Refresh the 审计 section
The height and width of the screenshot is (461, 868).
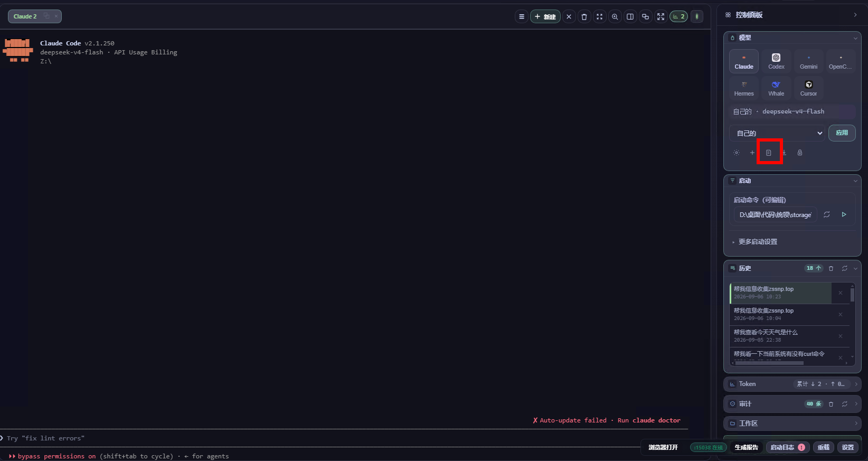coord(844,404)
